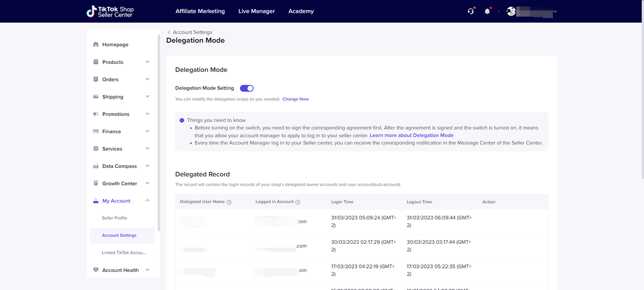Click the TikTok Shop Seller Center logo
Viewport: 644px width, 290px height.
tap(110, 12)
